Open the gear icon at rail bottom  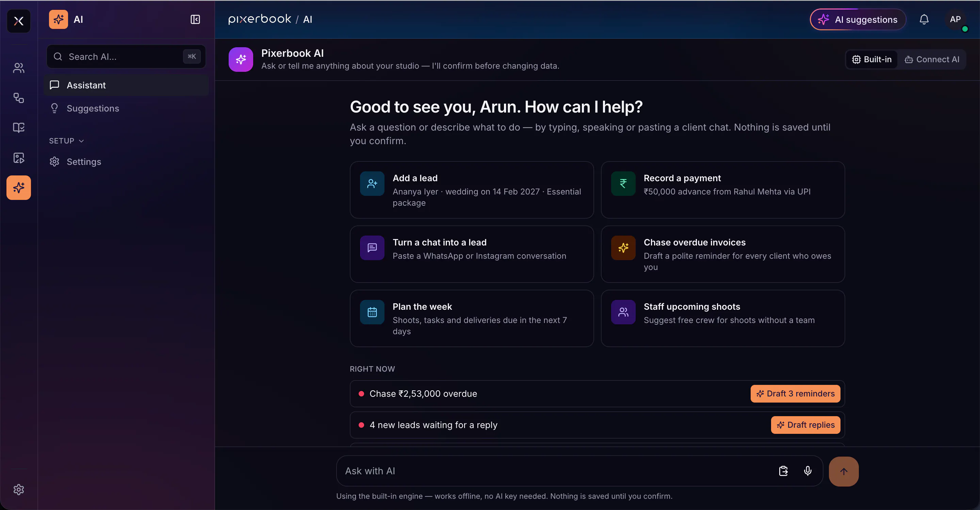tap(19, 490)
